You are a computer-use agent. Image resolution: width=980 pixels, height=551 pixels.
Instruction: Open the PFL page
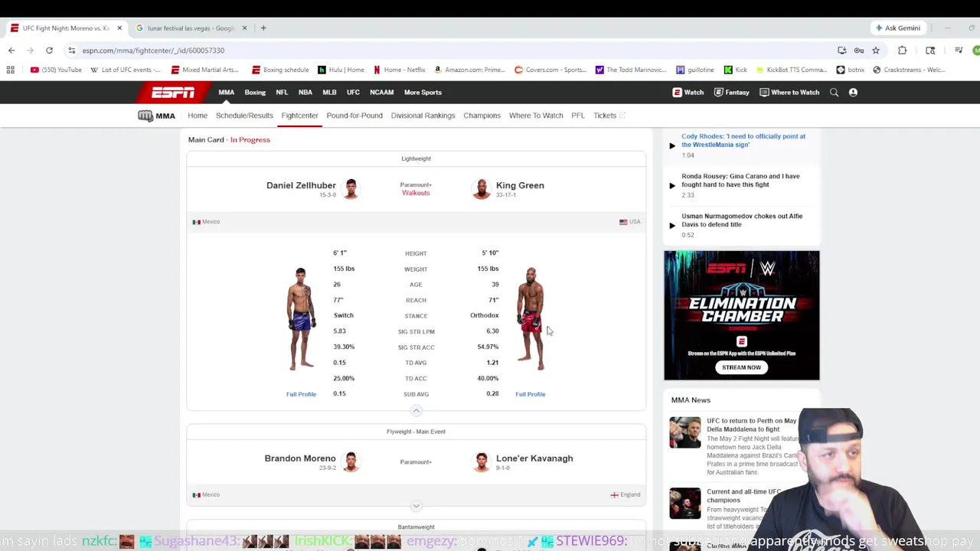click(578, 116)
